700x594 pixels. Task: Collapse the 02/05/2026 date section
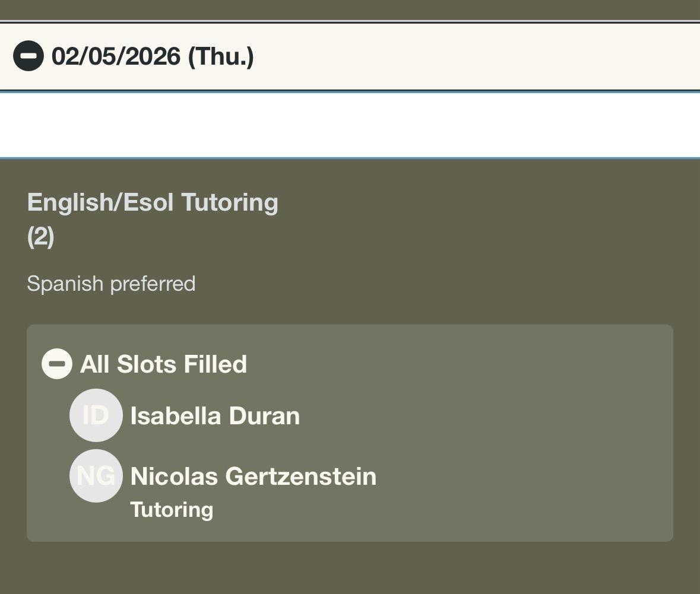28,56
